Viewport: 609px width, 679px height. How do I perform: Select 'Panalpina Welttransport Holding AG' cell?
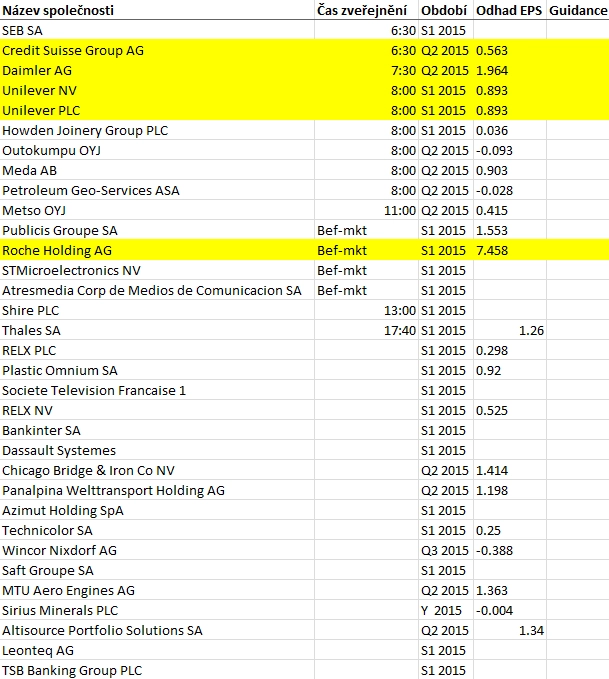pyautogui.click(x=157, y=490)
